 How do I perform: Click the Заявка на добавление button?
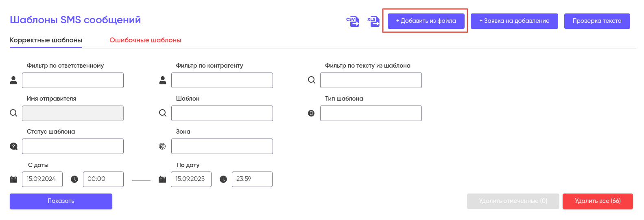coord(514,21)
